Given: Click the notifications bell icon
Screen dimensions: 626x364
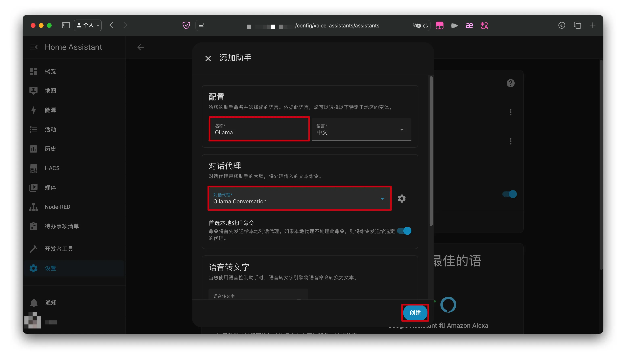Looking at the screenshot, I should pyautogui.click(x=34, y=302).
